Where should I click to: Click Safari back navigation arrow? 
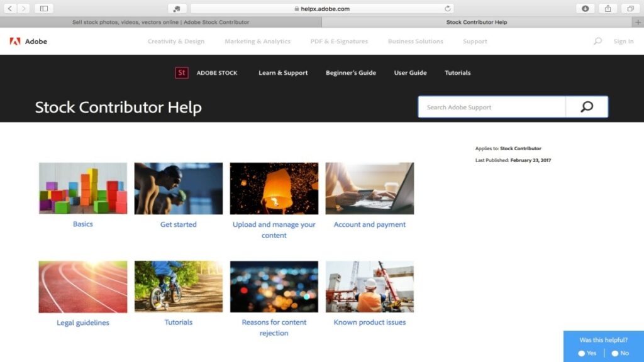pyautogui.click(x=10, y=9)
